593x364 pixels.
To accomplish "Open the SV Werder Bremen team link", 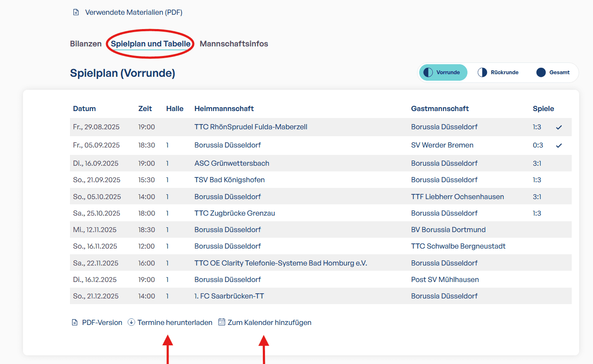I will click(x=442, y=145).
